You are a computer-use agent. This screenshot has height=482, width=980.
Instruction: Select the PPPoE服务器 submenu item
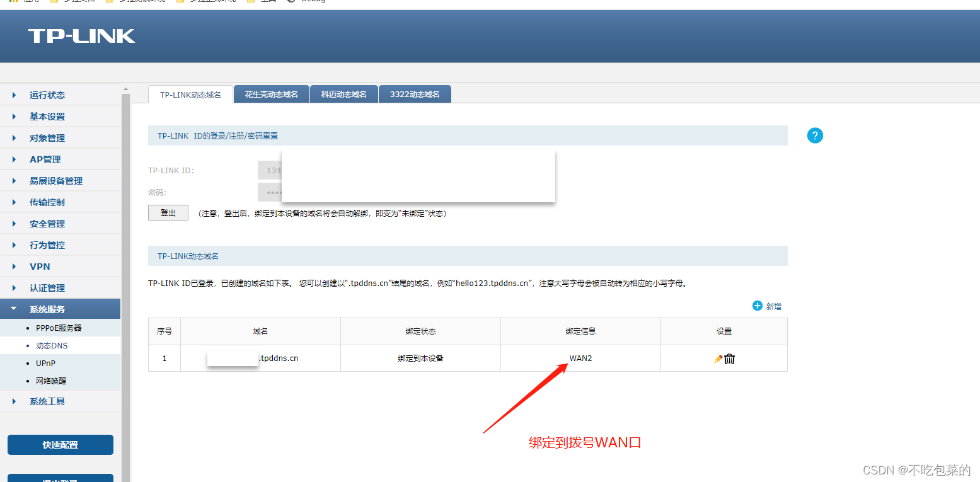(60, 328)
